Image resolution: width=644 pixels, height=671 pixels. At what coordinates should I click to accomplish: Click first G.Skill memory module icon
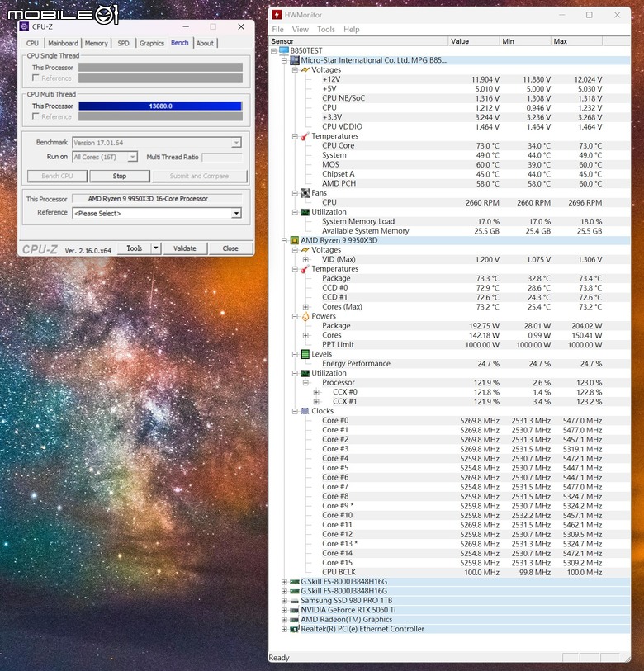click(295, 582)
